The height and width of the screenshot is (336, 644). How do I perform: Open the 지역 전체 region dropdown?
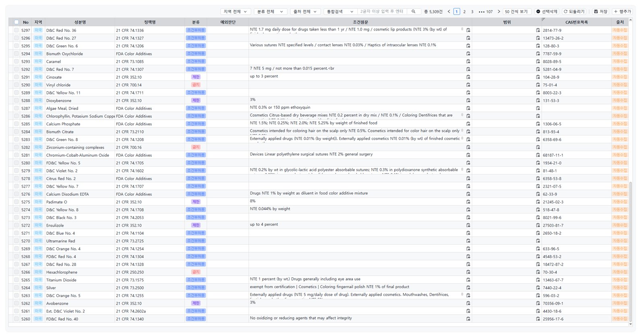[x=236, y=12]
